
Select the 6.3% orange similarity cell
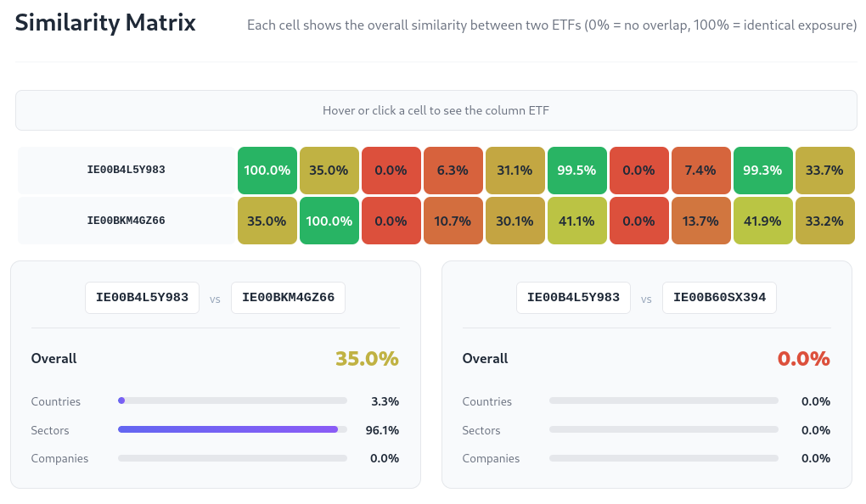click(x=453, y=170)
